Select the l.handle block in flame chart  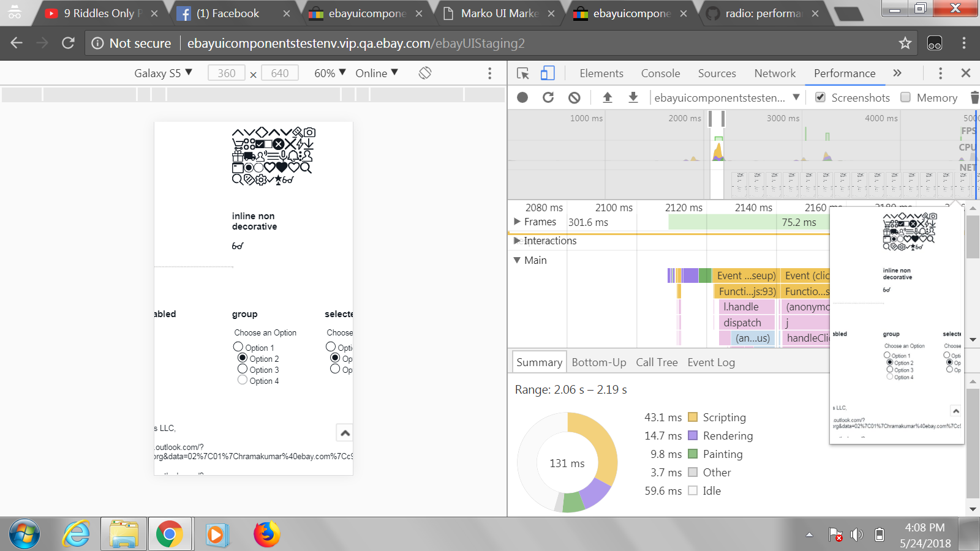click(747, 307)
